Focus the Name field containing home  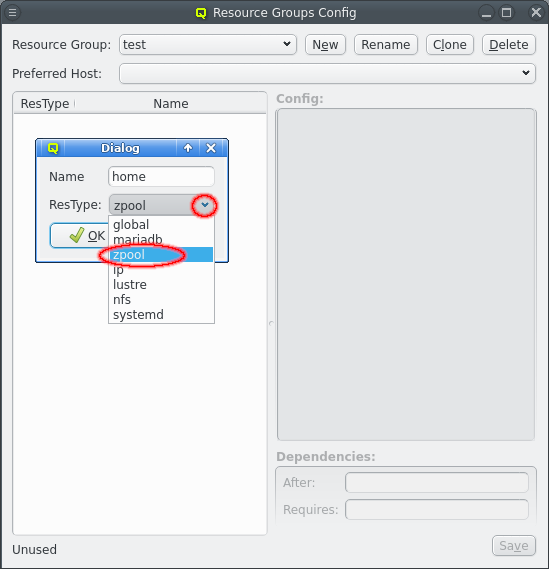click(x=161, y=177)
